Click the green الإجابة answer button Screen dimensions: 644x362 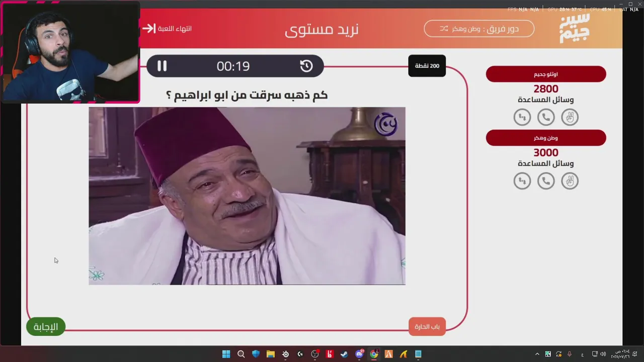46,327
